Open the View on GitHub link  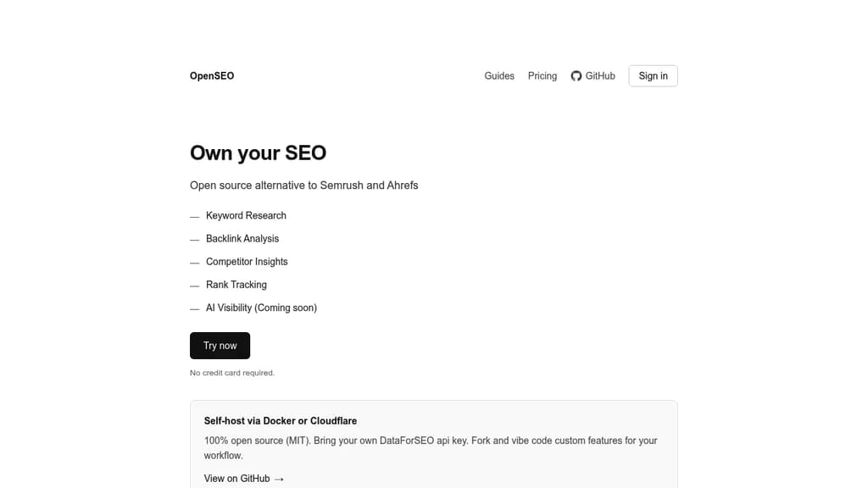tap(236, 478)
